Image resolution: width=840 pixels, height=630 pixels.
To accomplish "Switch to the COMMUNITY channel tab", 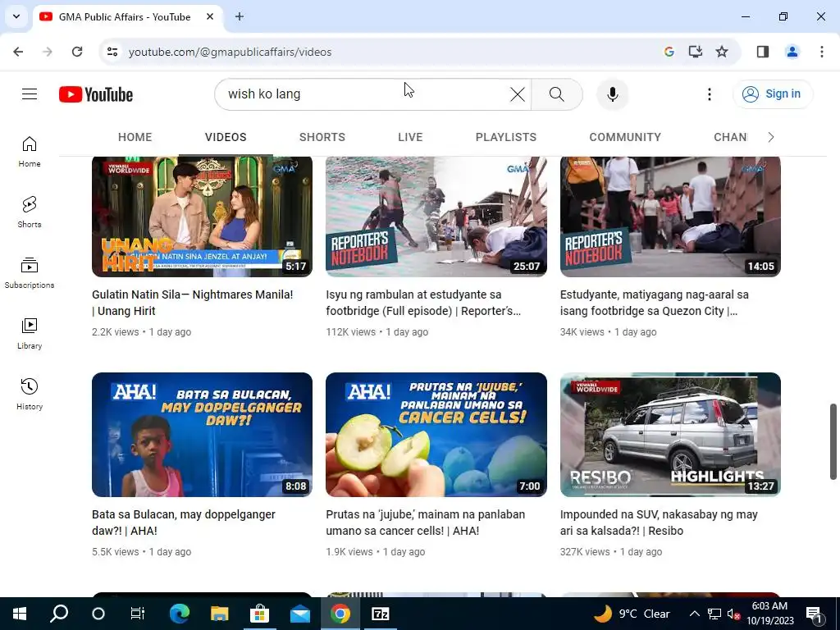I will point(625,137).
